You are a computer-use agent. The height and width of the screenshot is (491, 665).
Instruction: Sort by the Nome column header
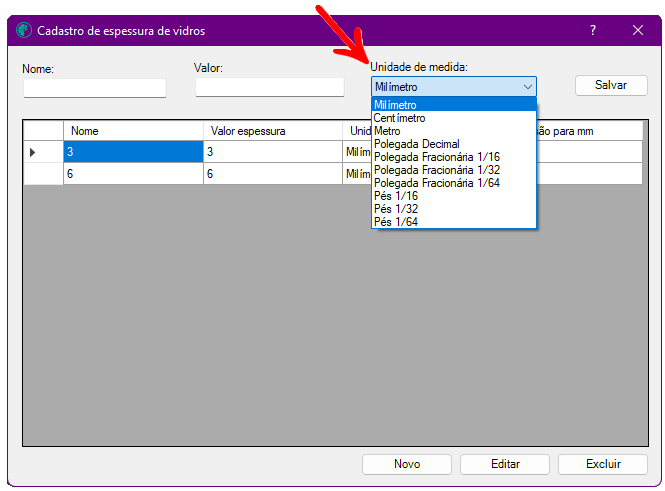133,131
